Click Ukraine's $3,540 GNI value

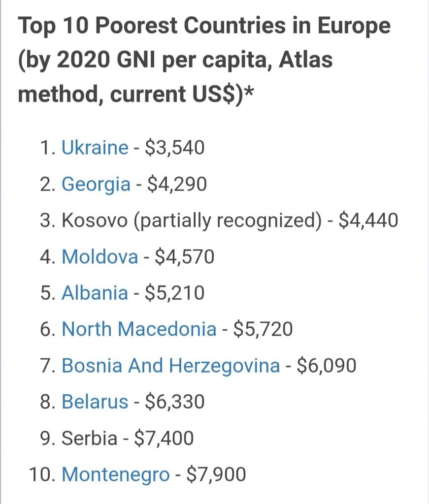click(175, 148)
